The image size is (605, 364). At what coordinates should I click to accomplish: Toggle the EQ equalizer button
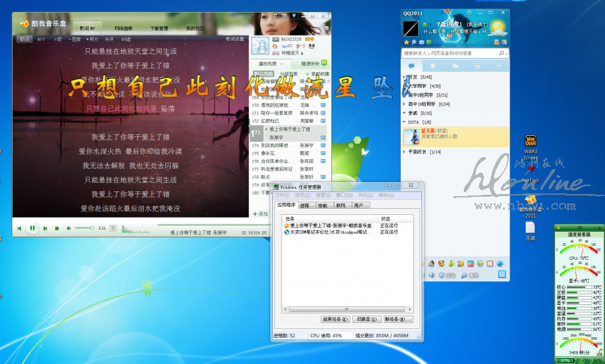point(102,228)
